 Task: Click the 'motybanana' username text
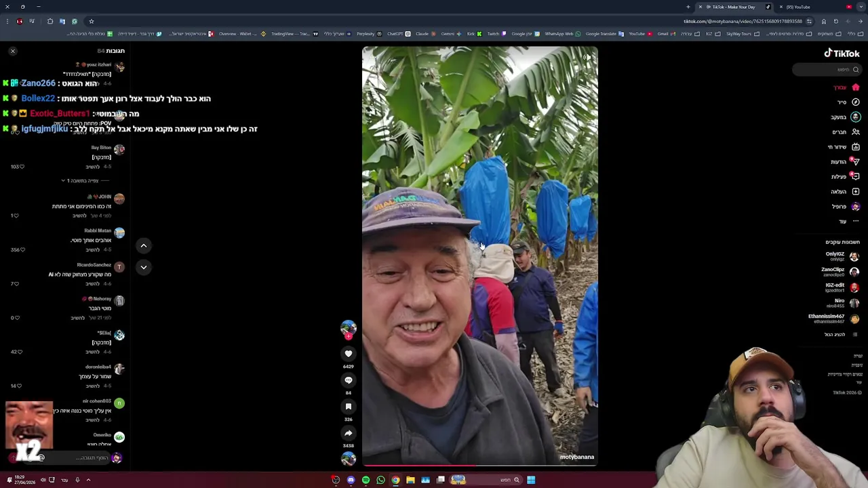[x=577, y=457]
